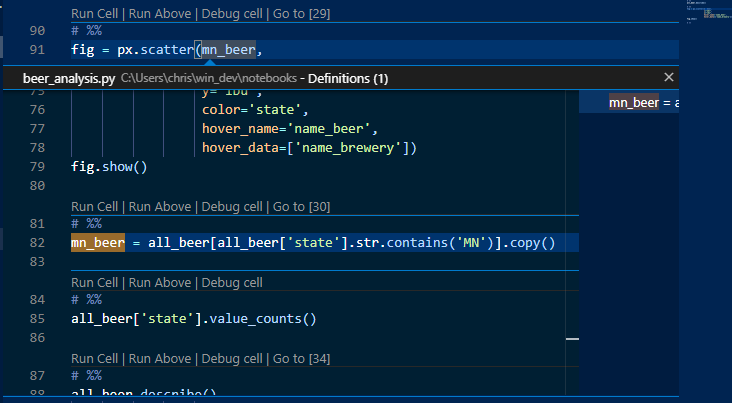Click fig.show() on line 79

(109, 167)
